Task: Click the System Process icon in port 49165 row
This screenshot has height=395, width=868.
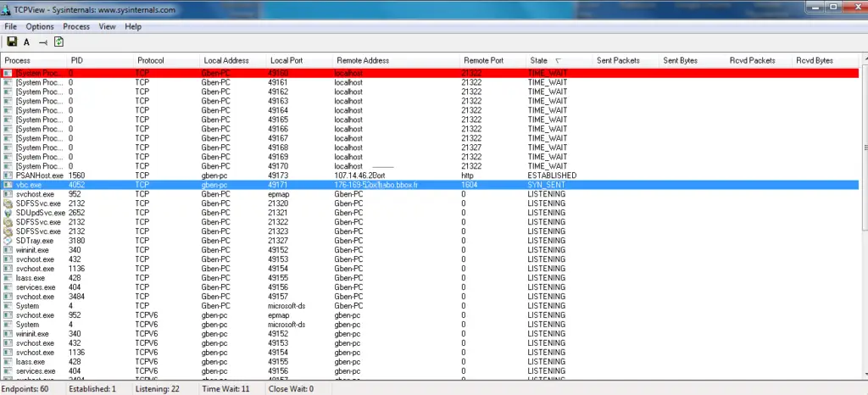Action: [x=8, y=120]
